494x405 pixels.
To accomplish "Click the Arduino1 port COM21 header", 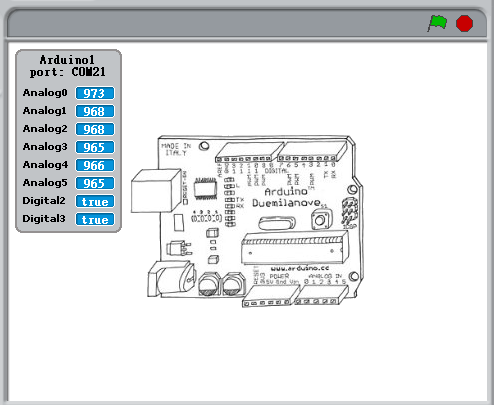I will click(x=68, y=66).
